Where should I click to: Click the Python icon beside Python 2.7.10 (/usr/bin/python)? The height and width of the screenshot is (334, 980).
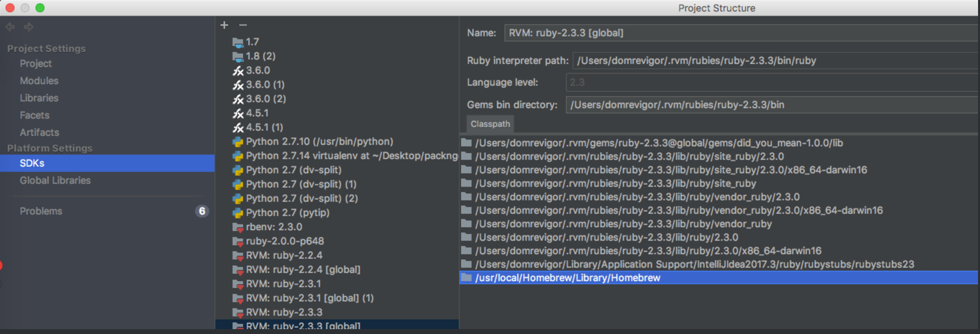coord(238,142)
